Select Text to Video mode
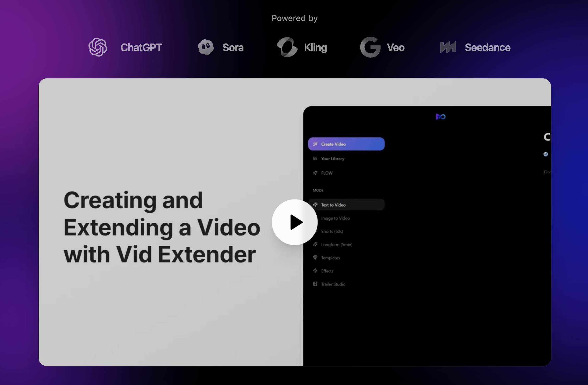 333,205
